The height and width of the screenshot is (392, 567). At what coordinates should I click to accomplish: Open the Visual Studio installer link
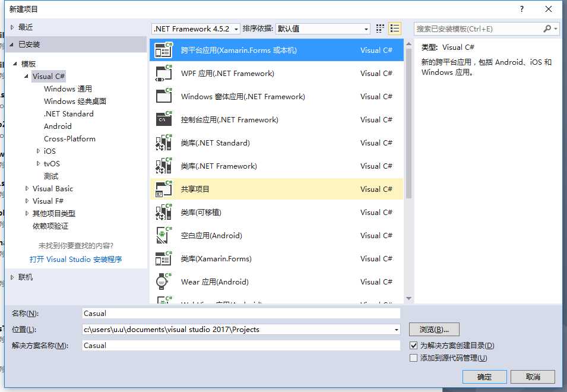tap(75, 260)
